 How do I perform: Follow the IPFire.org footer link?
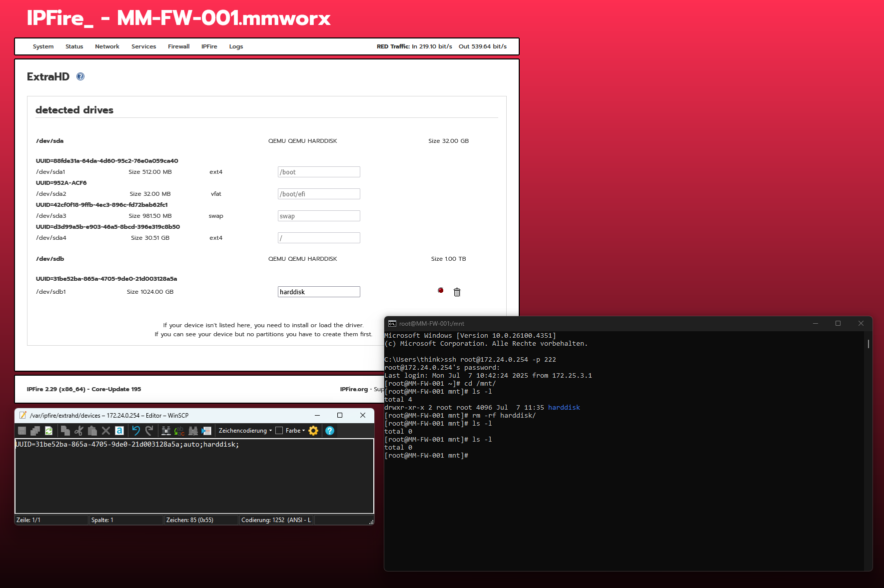354,389
